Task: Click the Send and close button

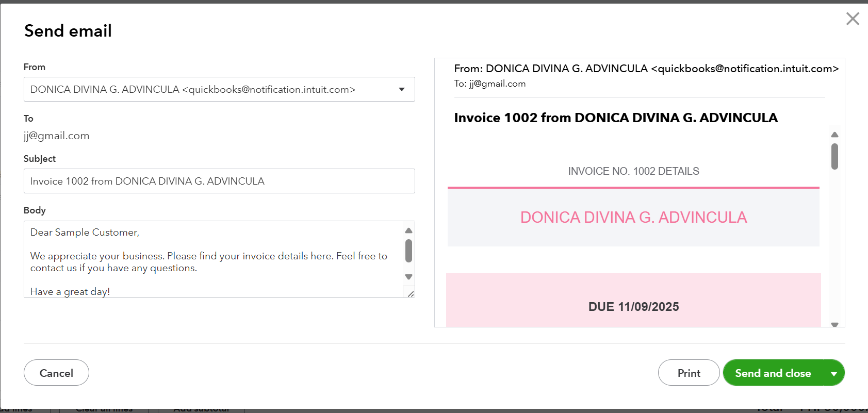Action: (x=773, y=373)
